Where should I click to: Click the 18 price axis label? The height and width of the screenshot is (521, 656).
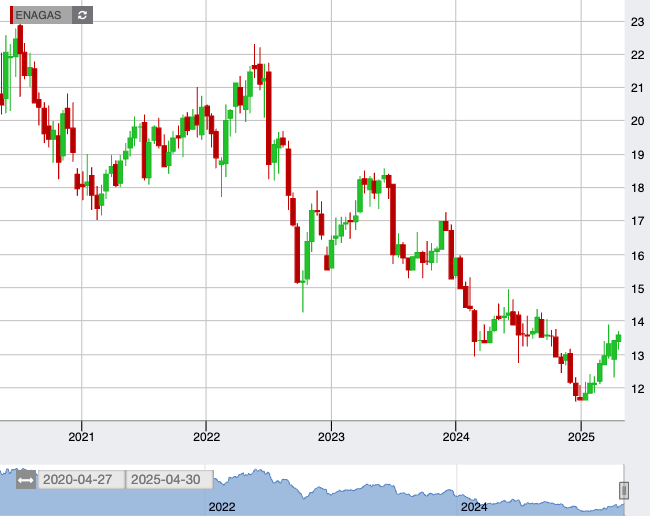pos(638,188)
